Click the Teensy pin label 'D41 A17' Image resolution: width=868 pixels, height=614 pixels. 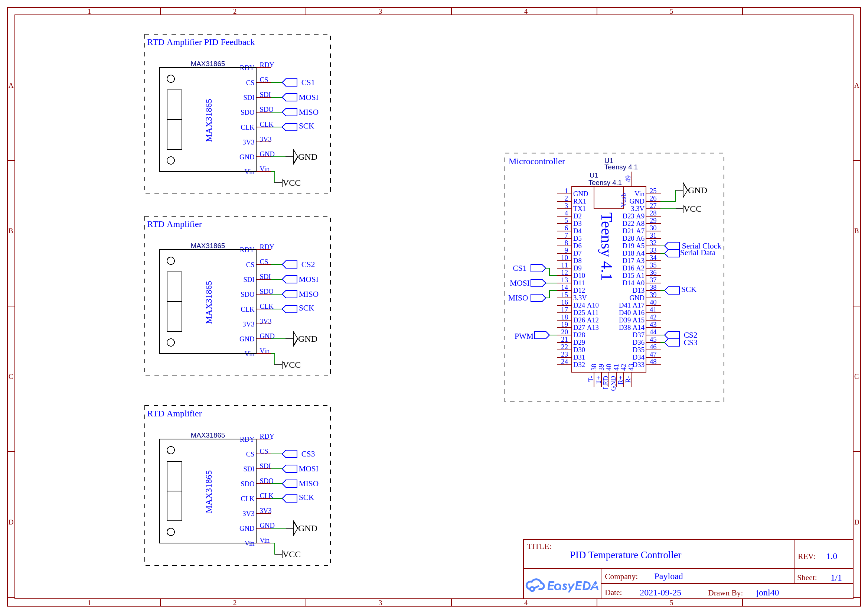coord(632,305)
